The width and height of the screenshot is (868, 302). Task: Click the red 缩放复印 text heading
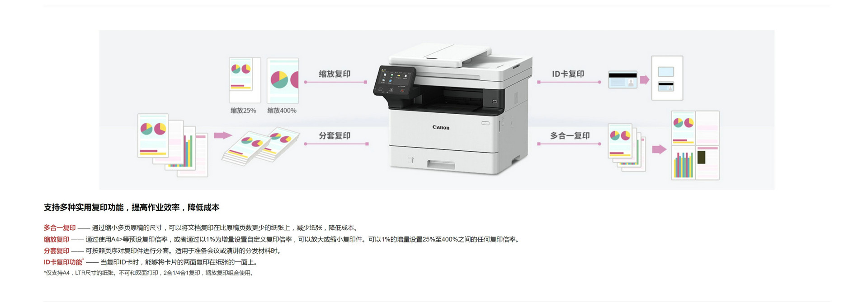click(57, 239)
